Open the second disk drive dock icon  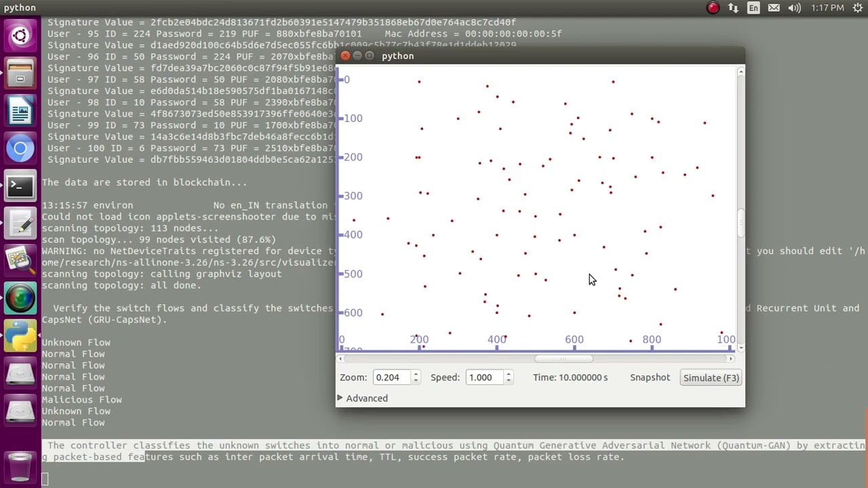[x=20, y=409]
